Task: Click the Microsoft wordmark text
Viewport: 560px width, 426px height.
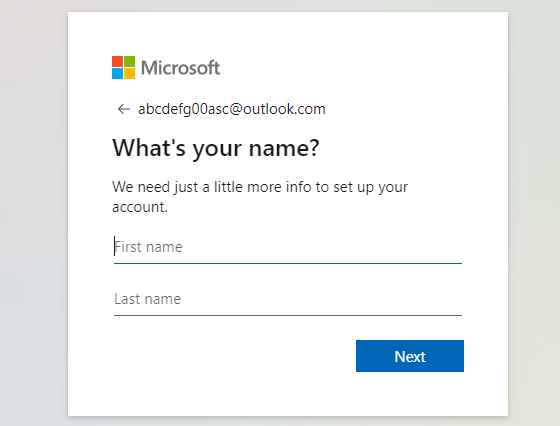Action: pyautogui.click(x=180, y=68)
